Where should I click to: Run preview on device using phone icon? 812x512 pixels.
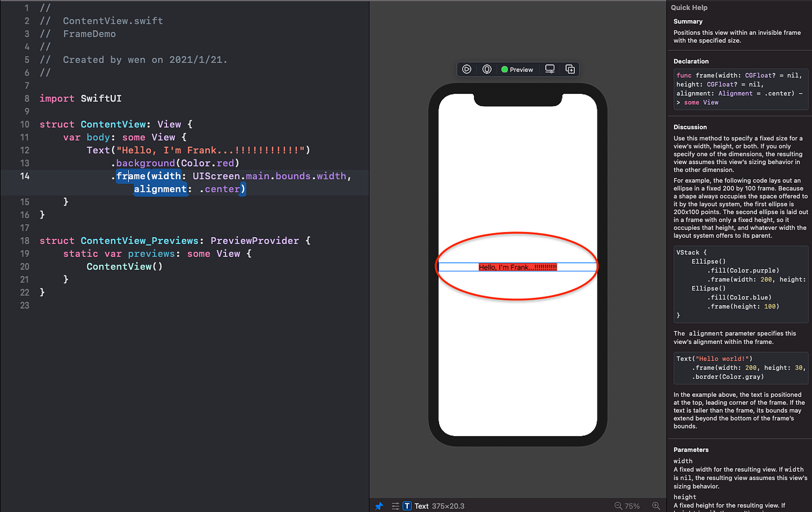pyautogui.click(x=487, y=69)
